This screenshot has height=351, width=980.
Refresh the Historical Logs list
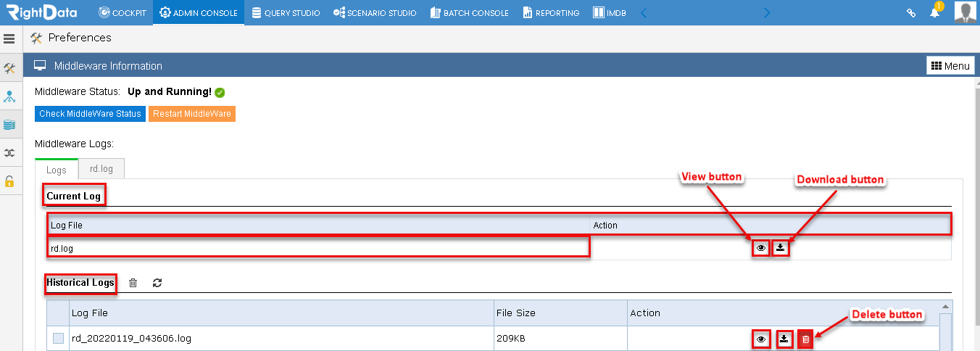157,283
